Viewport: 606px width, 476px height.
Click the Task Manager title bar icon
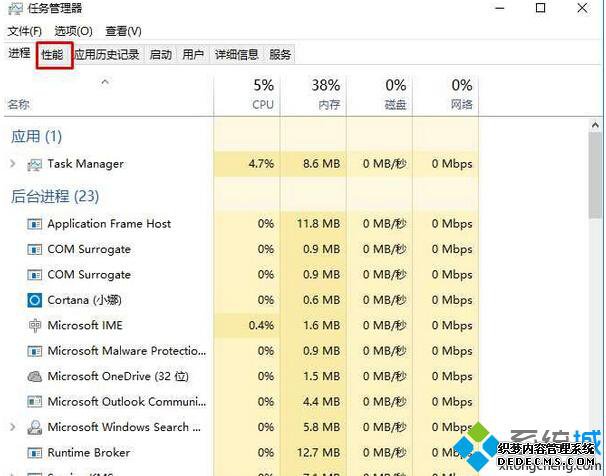pos(15,8)
